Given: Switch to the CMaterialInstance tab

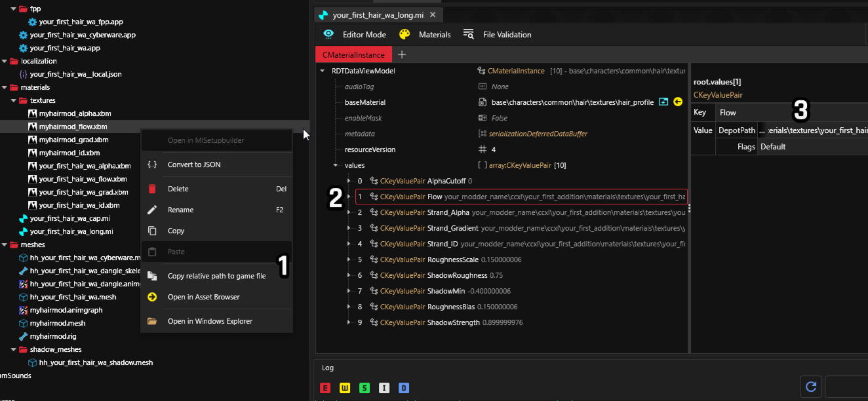Looking at the screenshot, I should pyautogui.click(x=354, y=55).
